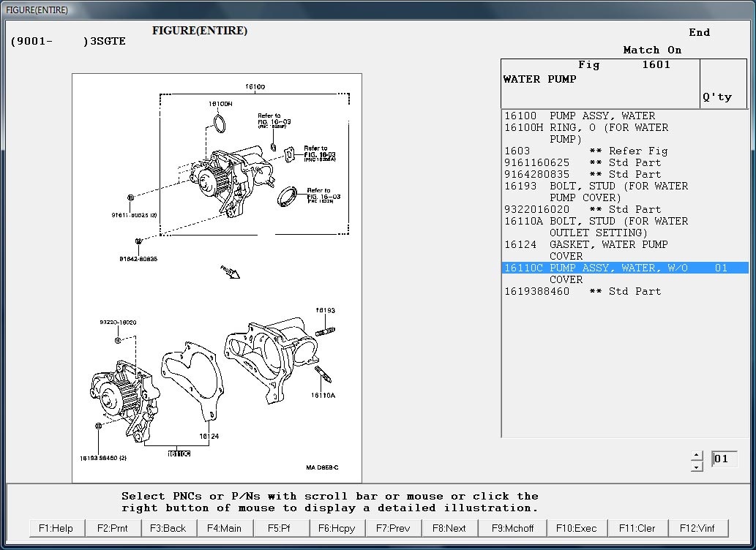
Task: Click the O-ring drawing near 16100H
Action: coord(220,124)
